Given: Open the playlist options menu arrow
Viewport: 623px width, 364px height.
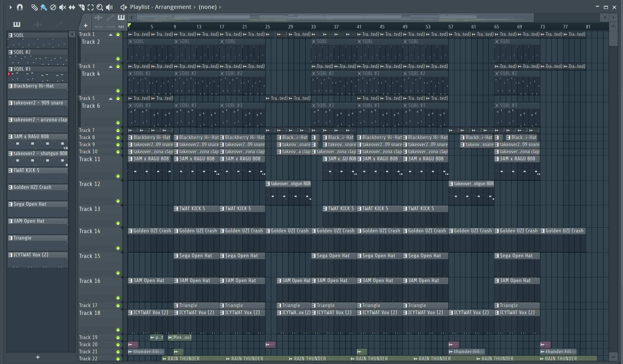Looking at the screenshot, I should [x=10, y=7].
